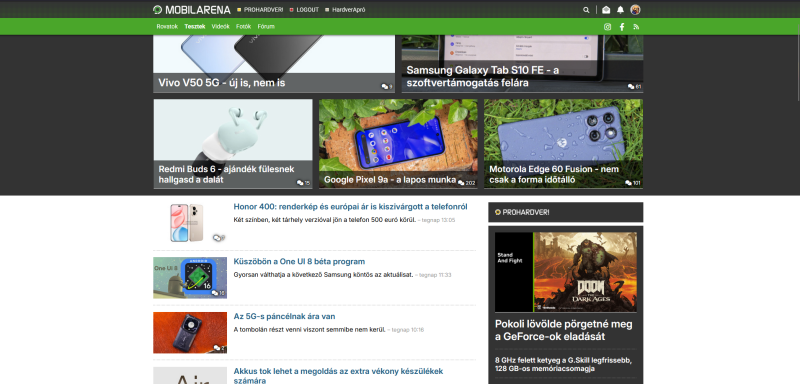Open the user profile avatar
This screenshot has height=384, width=800.
coord(635,10)
